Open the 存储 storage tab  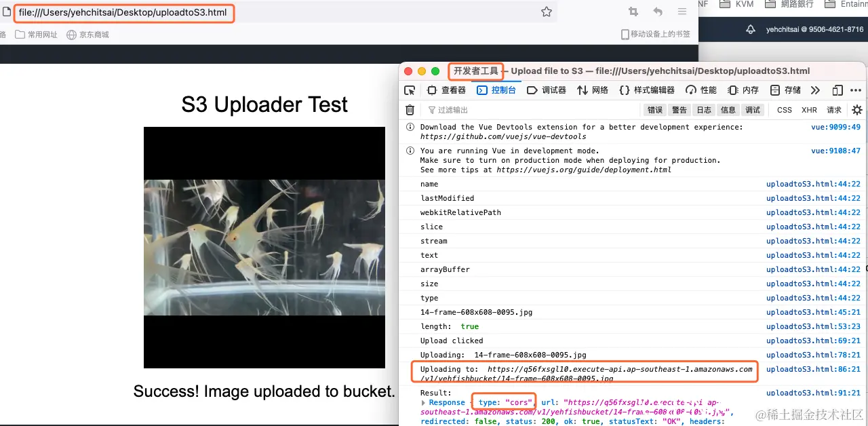click(x=786, y=90)
